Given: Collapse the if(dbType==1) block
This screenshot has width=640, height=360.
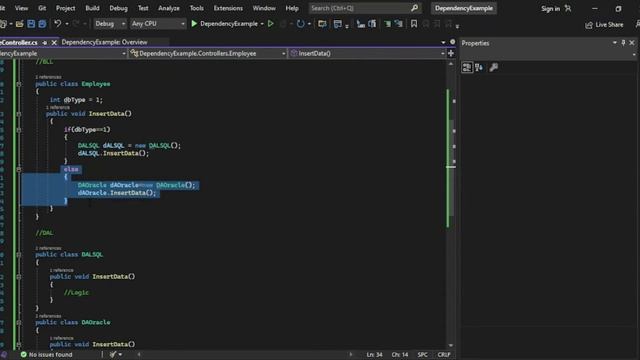Looking at the screenshot, I should (19, 130).
